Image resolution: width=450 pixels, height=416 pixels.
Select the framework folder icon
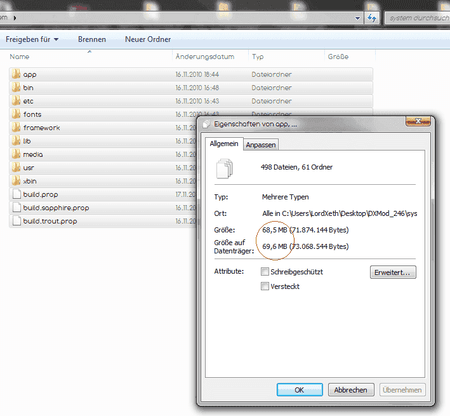16,127
